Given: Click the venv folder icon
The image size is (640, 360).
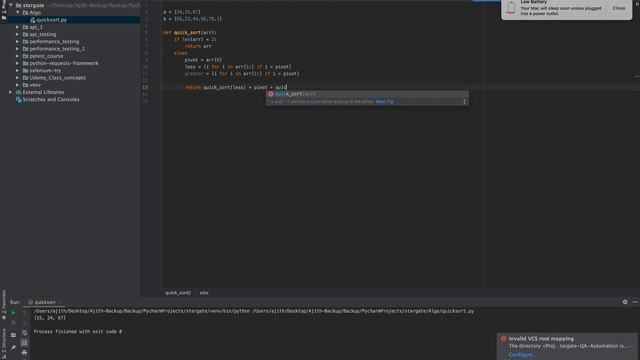Looking at the screenshot, I should click(25, 85).
